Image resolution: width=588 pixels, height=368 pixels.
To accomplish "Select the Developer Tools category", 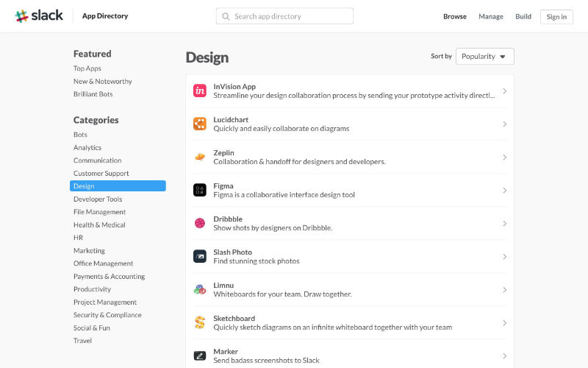I will coord(98,199).
